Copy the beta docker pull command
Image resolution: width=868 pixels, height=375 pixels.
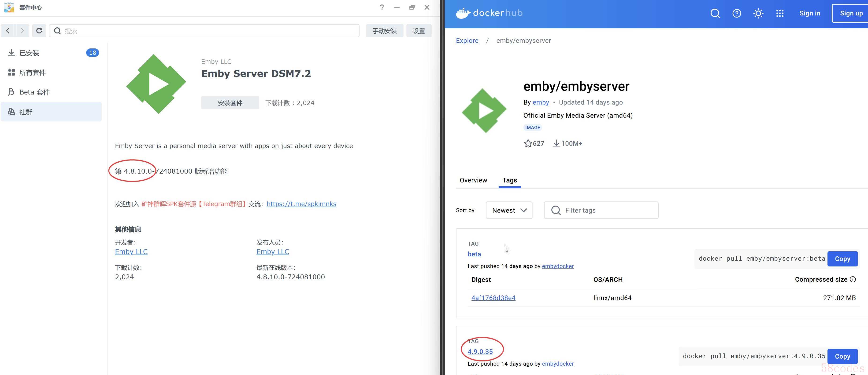click(x=842, y=258)
